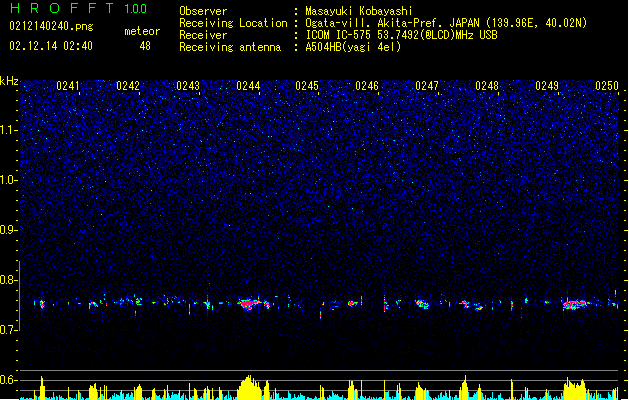Screen dimensions: 629x400
Task: Click the HROFFT 1.0.0 title text
Action: 79,8
